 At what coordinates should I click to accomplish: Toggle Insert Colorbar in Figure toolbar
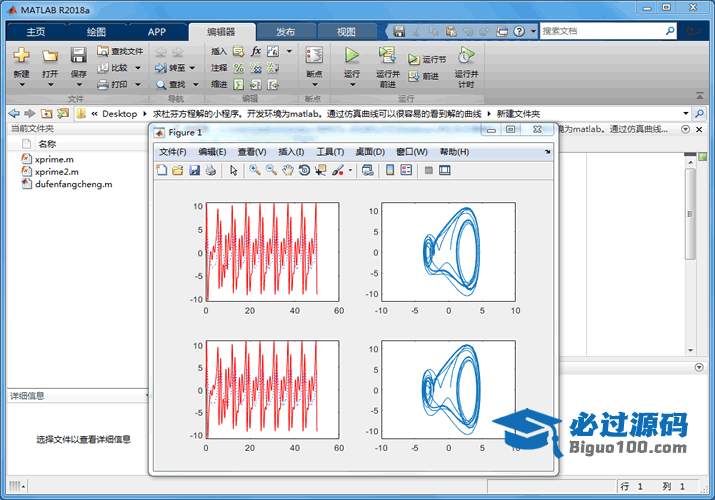(390, 170)
